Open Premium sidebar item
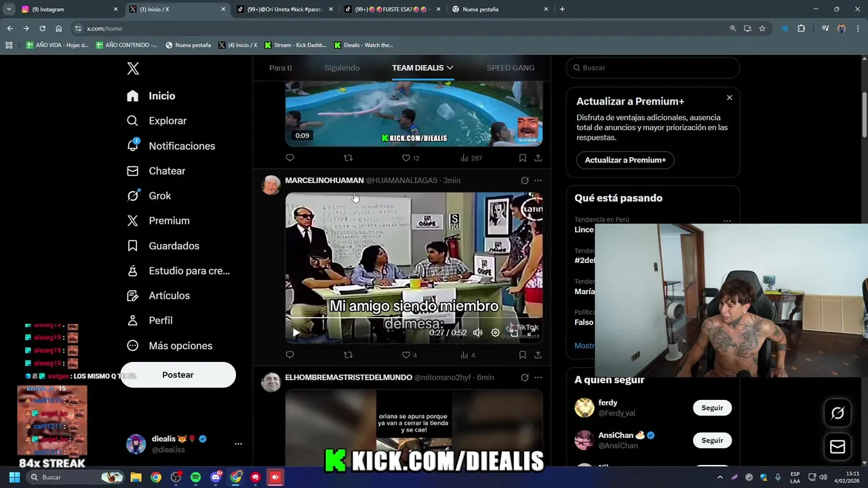The height and width of the screenshot is (488, 868). pos(158,221)
